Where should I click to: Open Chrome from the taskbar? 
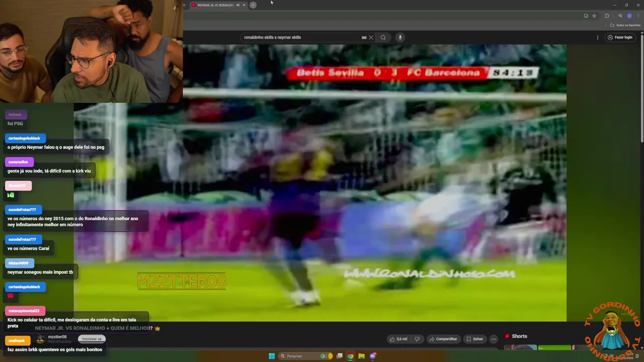click(350, 356)
